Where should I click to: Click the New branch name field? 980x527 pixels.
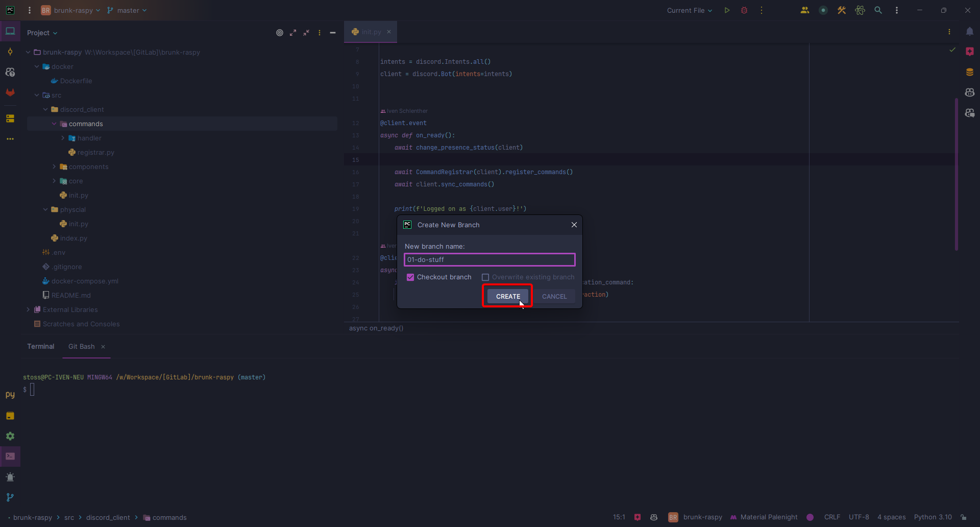[x=489, y=260]
